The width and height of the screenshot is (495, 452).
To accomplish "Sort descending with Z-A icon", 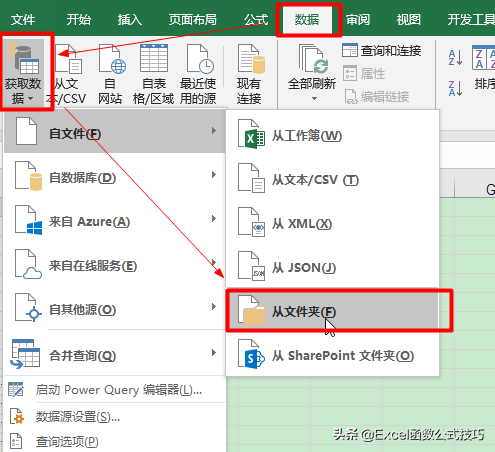I will [455, 88].
